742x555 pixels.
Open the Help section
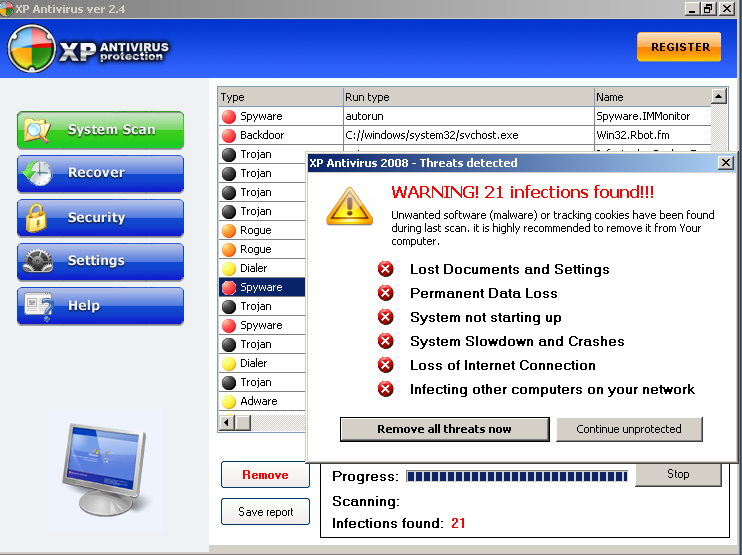point(100,306)
